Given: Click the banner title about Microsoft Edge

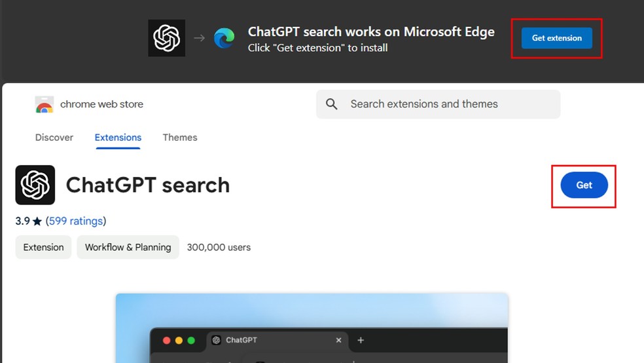Looking at the screenshot, I should (x=371, y=31).
